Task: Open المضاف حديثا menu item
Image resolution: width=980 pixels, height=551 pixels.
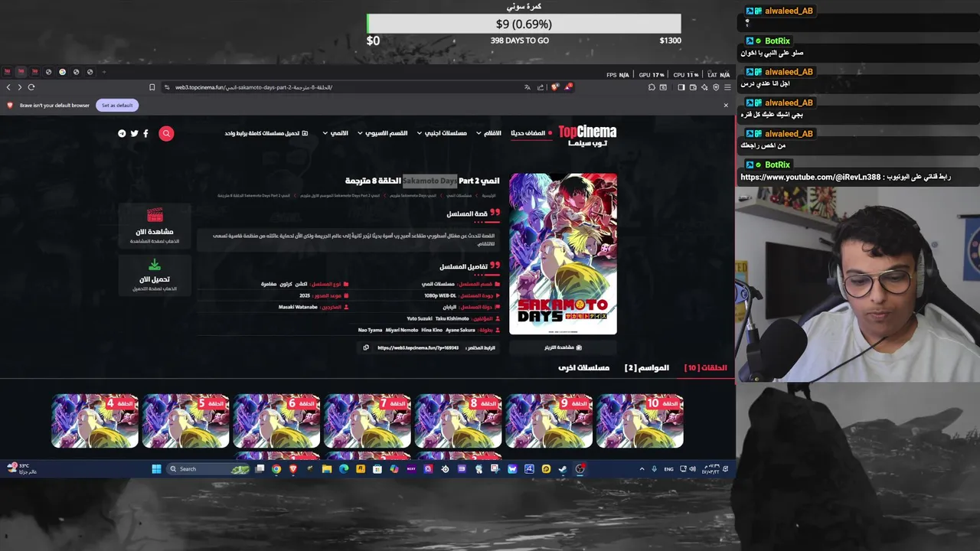Action: (x=531, y=133)
